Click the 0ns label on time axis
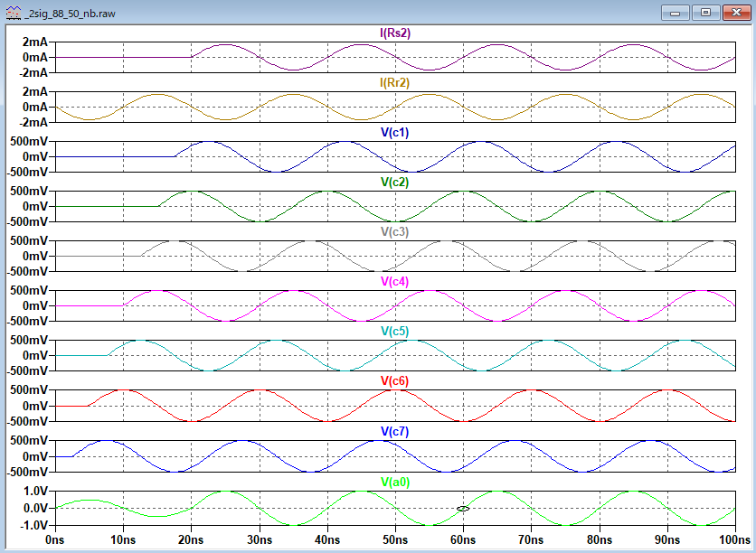 (x=55, y=539)
